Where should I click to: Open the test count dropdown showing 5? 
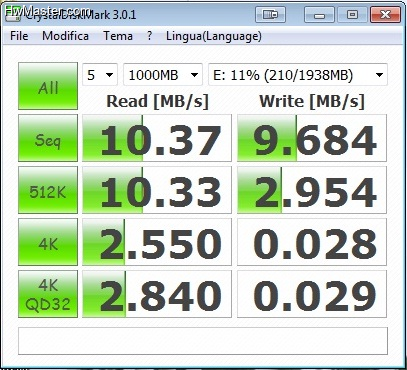(100, 75)
